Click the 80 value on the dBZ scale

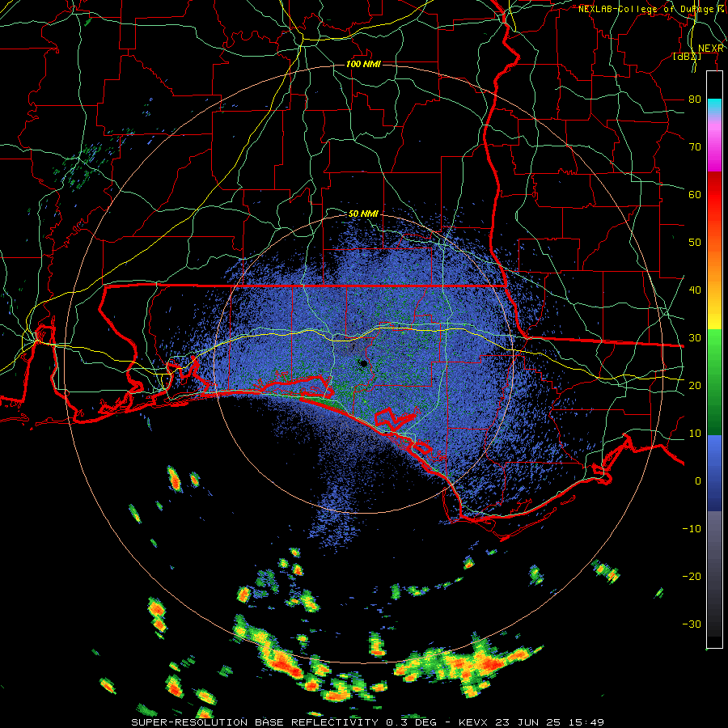coord(695,99)
